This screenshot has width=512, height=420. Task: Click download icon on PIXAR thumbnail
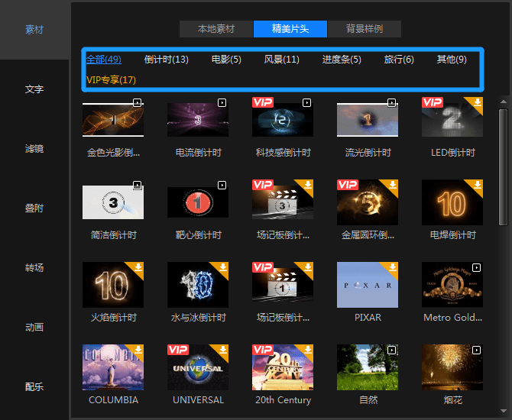coord(393,267)
